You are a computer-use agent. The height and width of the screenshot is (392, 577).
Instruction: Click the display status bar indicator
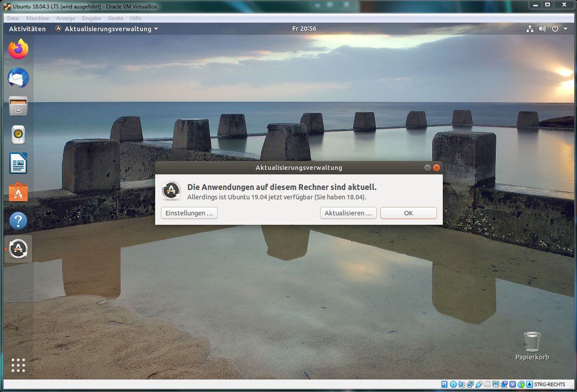(x=495, y=384)
